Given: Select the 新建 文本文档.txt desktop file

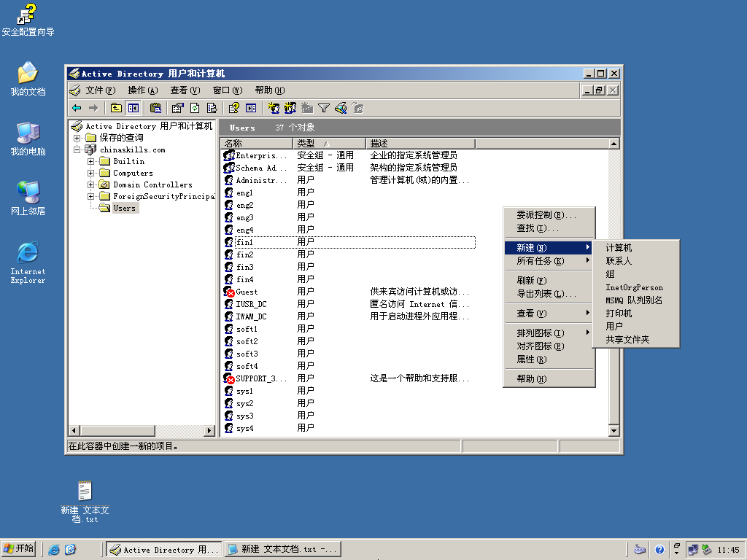Looking at the screenshot, I should click(x=85, y=502).
